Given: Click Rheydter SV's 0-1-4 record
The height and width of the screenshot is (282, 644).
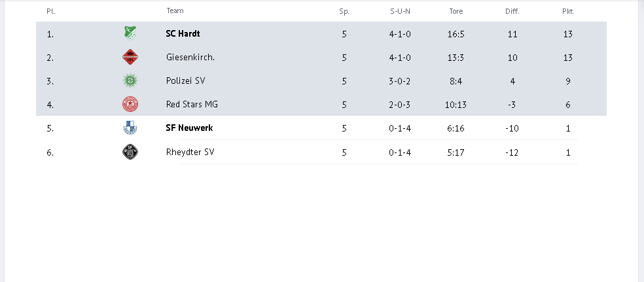Looking at the screenshot, I should pyautogui.click(x=400, y=152).
